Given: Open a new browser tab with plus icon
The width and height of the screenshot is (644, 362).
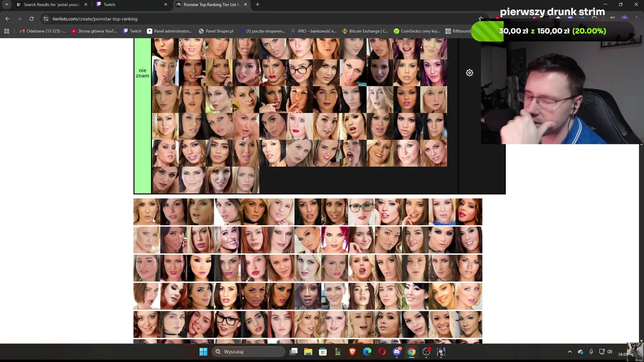Looking at the screenshot, I should click(x=257, y=5).
